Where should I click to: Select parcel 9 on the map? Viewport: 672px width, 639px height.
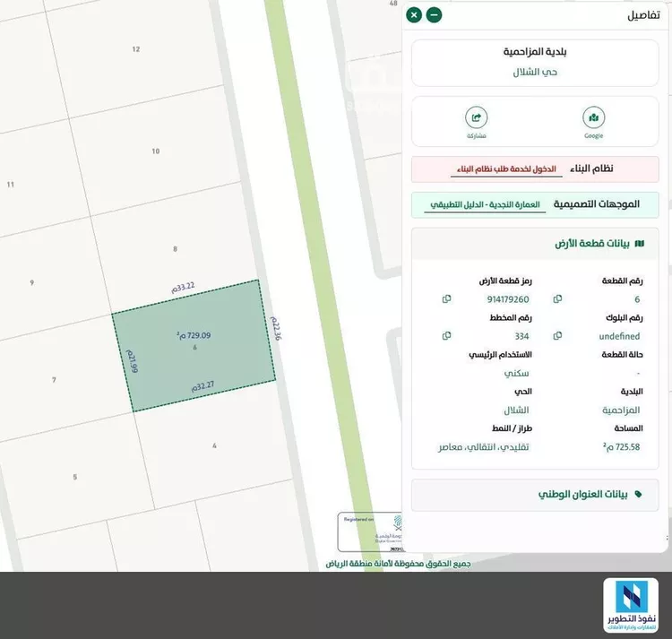point(31,283)
